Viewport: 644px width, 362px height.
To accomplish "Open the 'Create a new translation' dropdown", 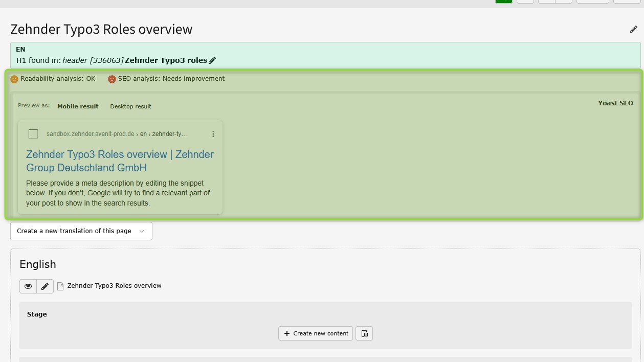I will coord(81,231).
